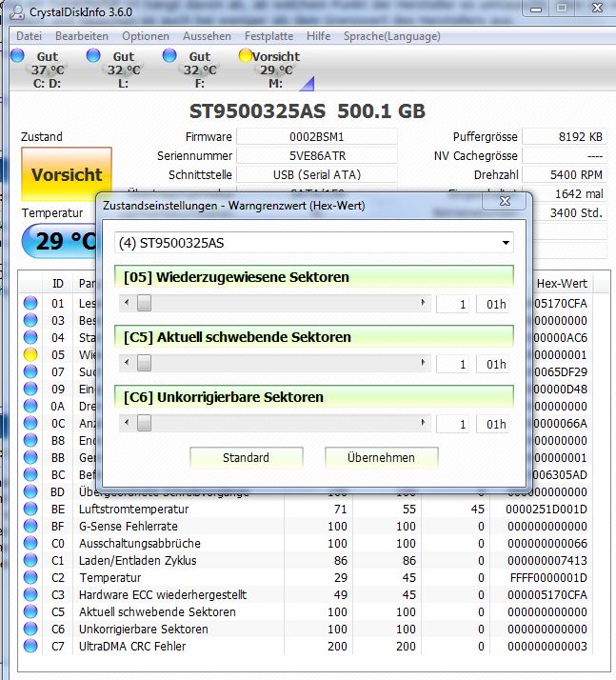
Task: Close the Zustandseinstellungen dialog
Action: click(505, 201)
